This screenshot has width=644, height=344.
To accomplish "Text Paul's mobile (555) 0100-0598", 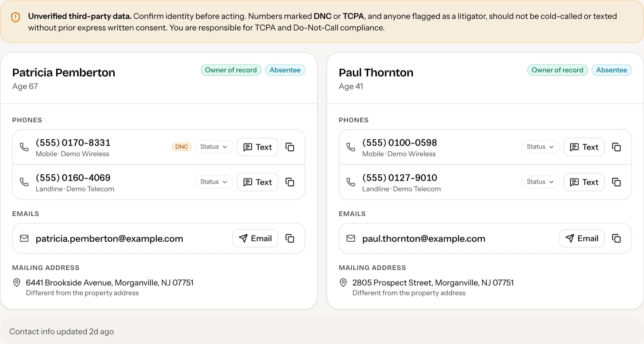I will (x=584, y=147).
